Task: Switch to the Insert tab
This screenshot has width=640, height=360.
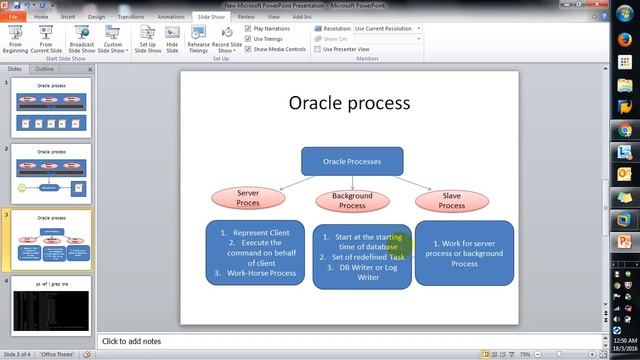Action: (68, 17)
